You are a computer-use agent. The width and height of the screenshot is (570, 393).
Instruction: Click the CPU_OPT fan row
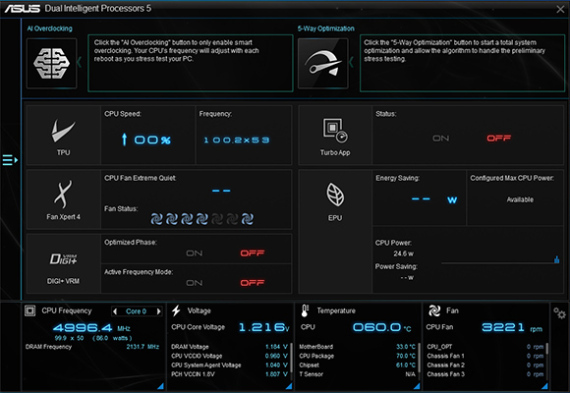(485, 347)
